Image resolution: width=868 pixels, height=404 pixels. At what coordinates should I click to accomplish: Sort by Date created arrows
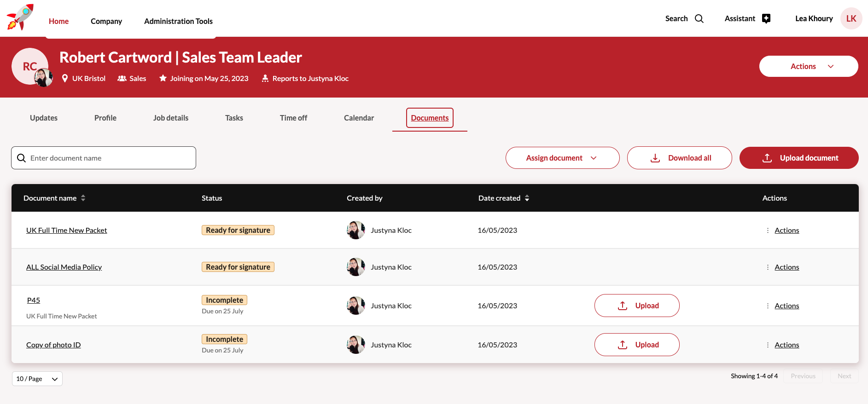click(x=527, y=198)
